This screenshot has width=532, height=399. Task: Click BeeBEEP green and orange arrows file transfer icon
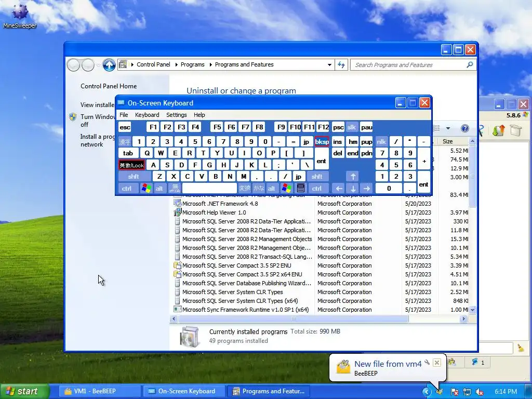tap(498, 130)
